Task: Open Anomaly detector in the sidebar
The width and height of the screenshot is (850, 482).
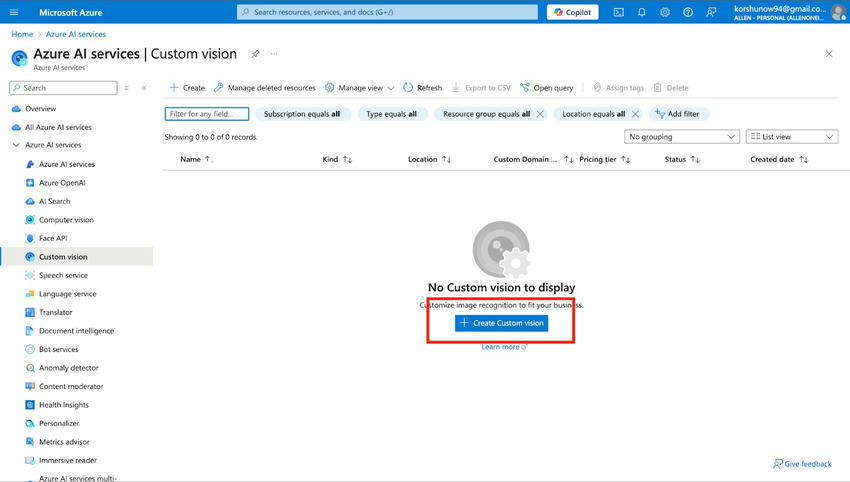Action: coord(68,368)
